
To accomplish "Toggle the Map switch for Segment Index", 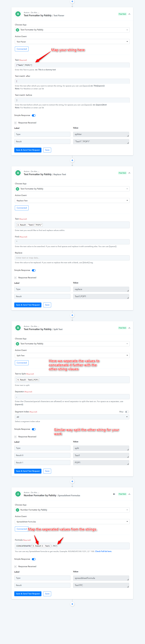I will [x=127, y=412].
